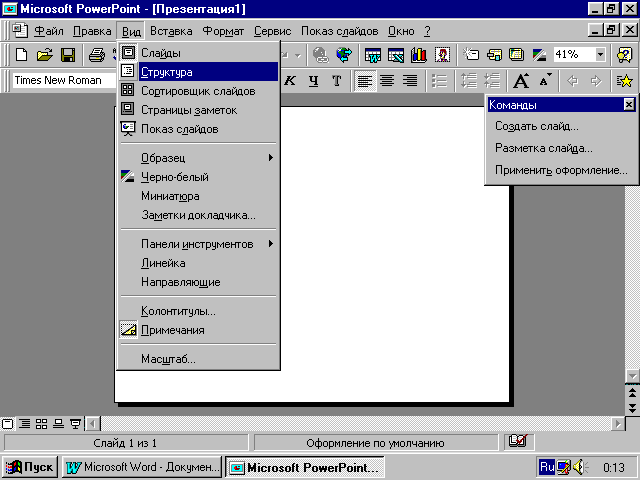Toggle Примечания in the Вид menu
This screenshot has width=640, height=480.
198,330
